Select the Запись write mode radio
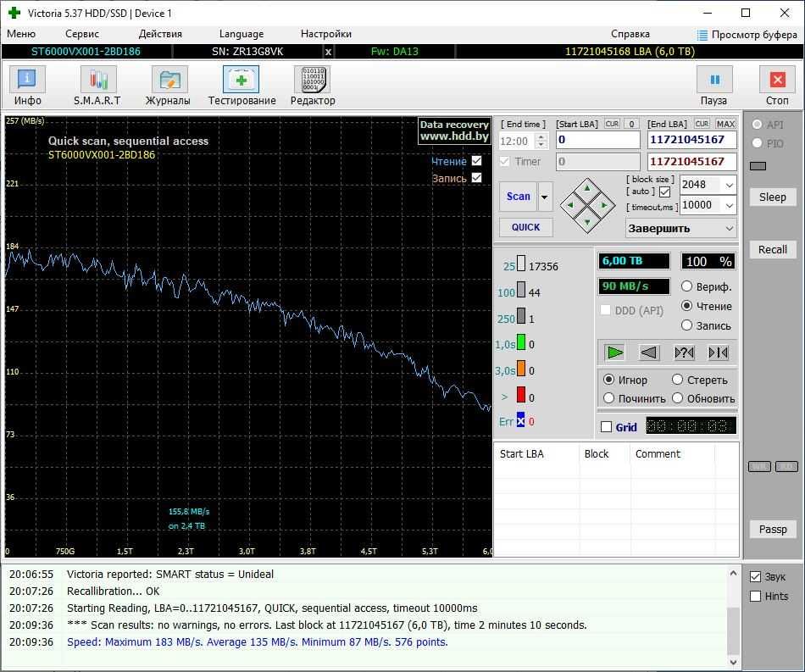The height and width of the screenshot is (672, 805). pyautogui.click(x=686, y=325)
